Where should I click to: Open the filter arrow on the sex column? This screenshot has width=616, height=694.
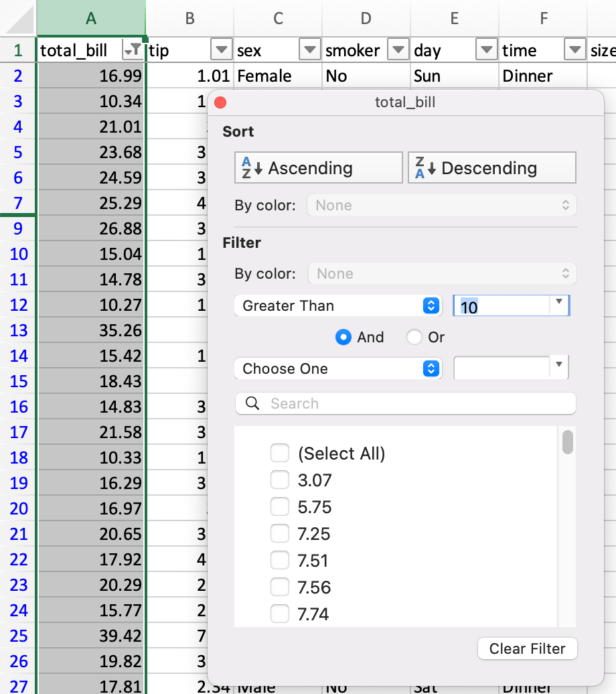pos(309,50)
